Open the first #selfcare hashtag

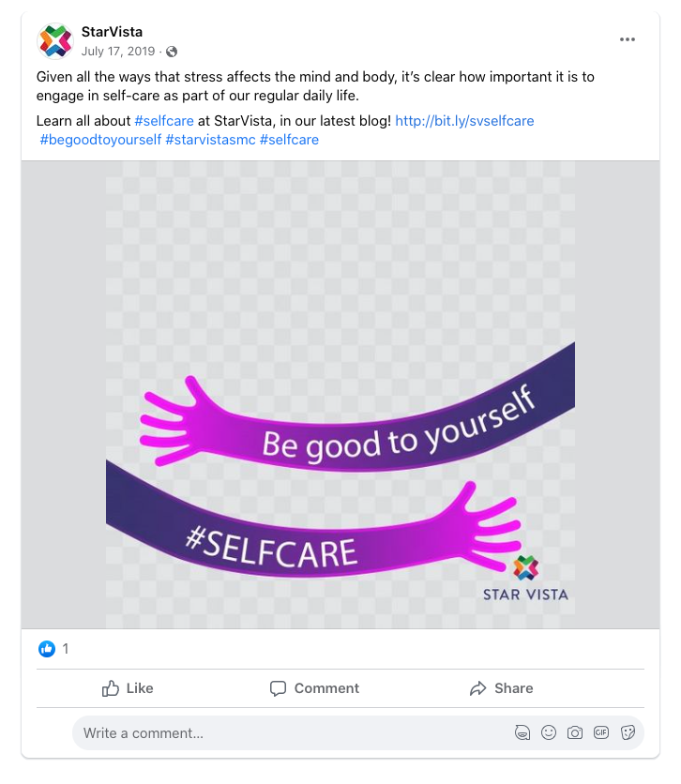(x=164, y=121)
